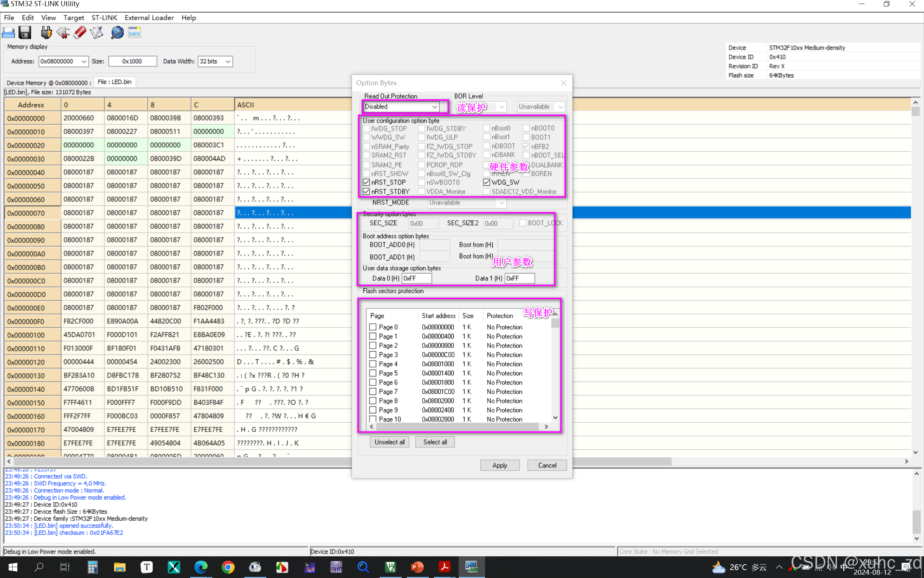Click the Data 1 (H) input field
This screenshot has height=578, width=924.
point(520,278)
